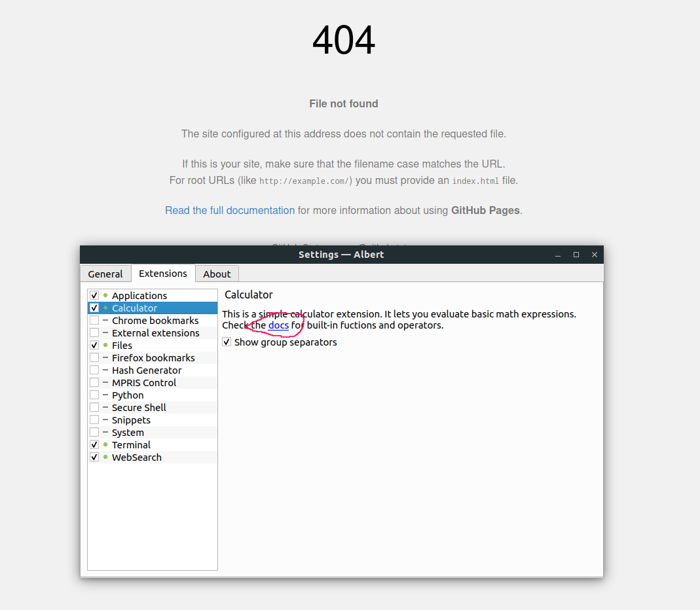
Task: Enable the Chrome bookmarks extension checkbox
Action: tap(94, 320)
